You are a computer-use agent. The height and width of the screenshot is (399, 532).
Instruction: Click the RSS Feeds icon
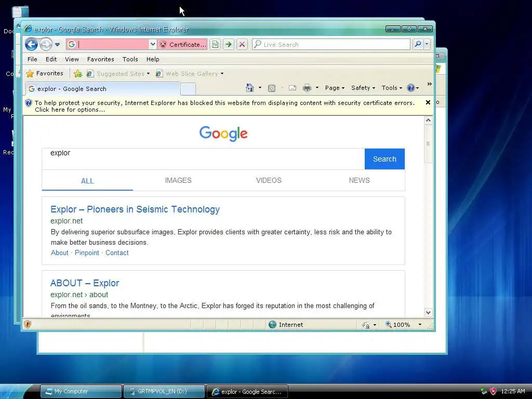pos(271,88)
